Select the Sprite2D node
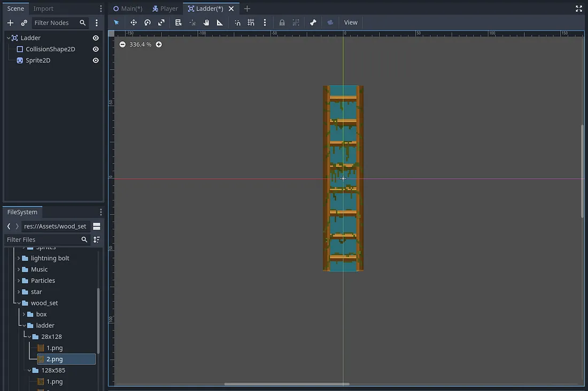 [38, 60]
